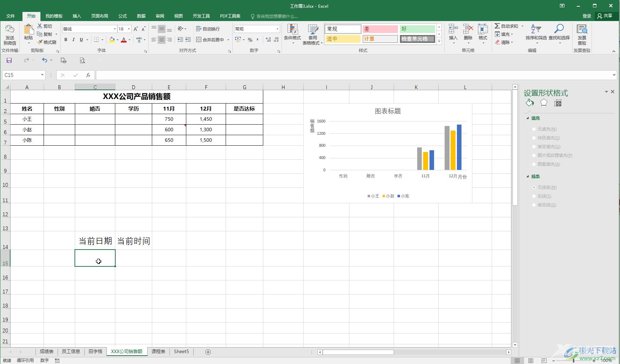Decrease font size with the smaller A
620x364 pixels.
coord(143,29)
